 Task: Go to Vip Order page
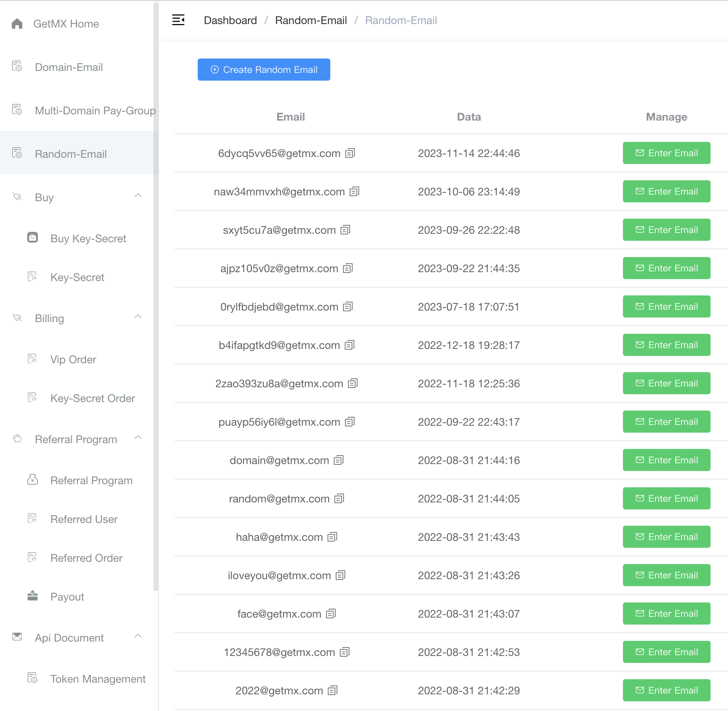79,359
